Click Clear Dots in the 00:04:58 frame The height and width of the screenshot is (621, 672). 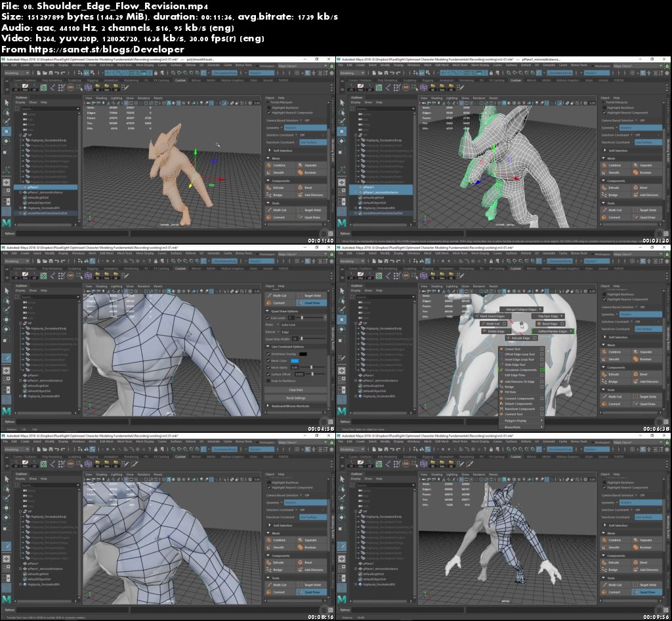296,390
